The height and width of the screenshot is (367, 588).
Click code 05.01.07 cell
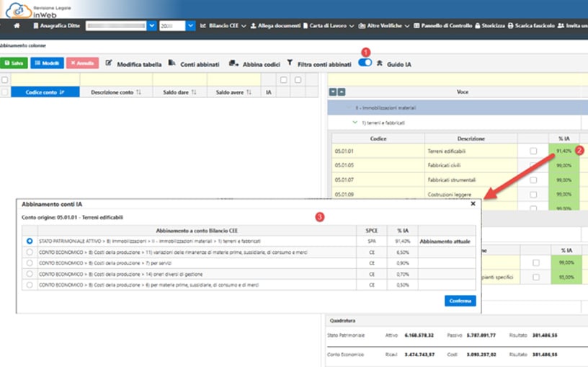pyautogui.click(x=378, y=180)
